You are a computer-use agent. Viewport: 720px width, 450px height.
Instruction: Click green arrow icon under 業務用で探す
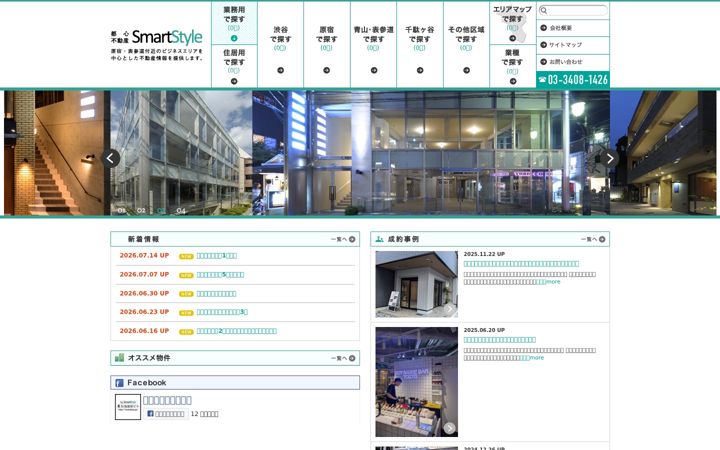click(234, 38)
